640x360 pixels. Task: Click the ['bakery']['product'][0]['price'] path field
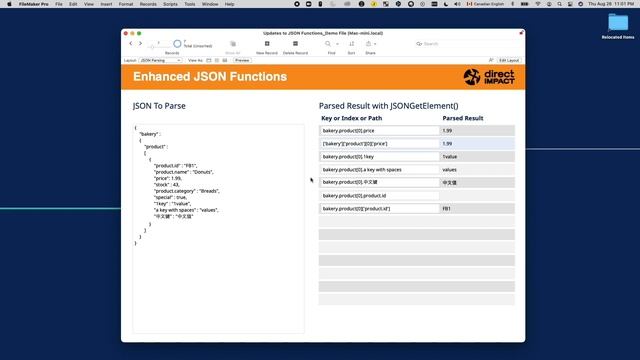point(379,144)
